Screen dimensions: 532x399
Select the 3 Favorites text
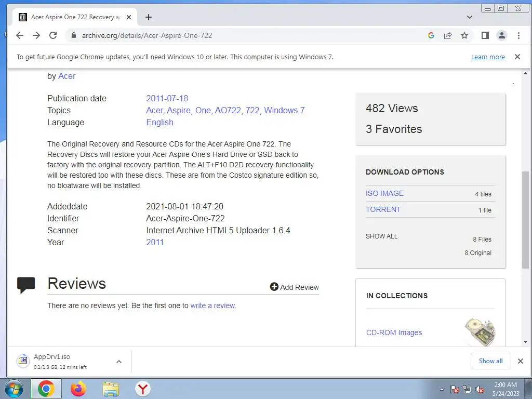pyautogui.click(x=394, y=129)
